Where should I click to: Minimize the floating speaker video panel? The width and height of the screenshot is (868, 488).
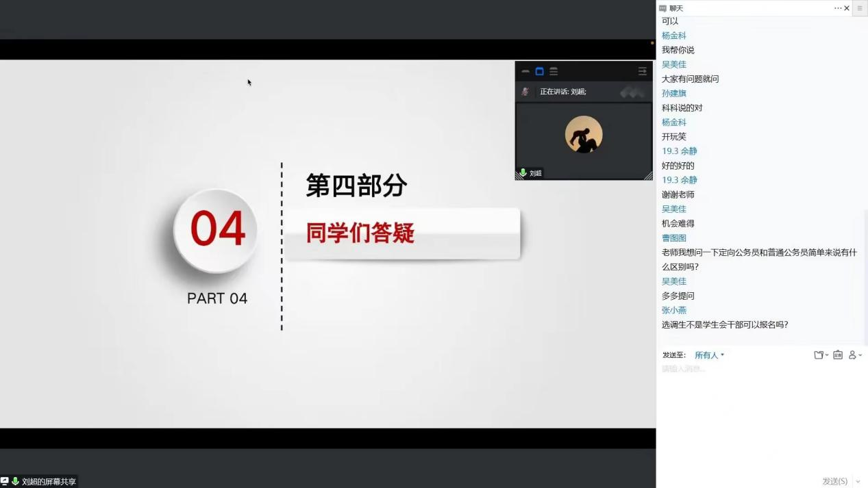525,71
